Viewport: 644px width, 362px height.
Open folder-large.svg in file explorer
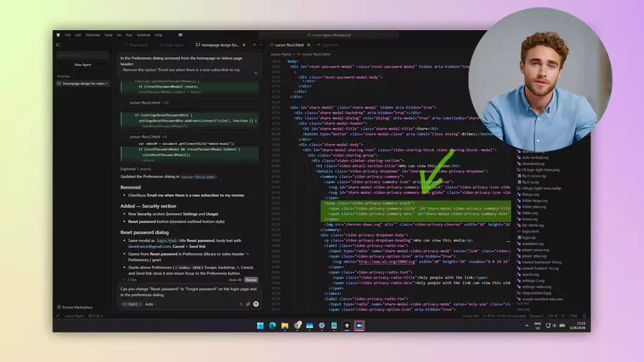click(534, 201)
